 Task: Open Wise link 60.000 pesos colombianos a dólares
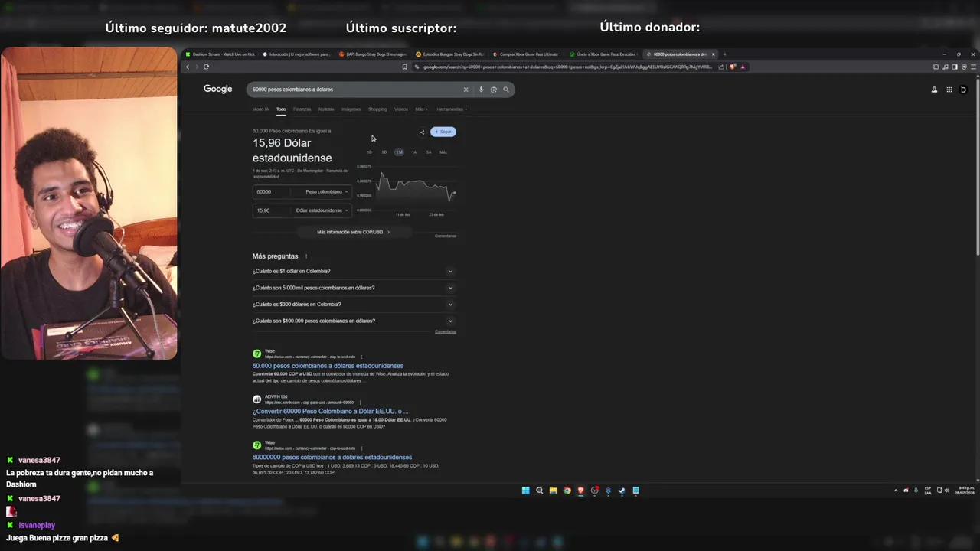coord(328,366)
